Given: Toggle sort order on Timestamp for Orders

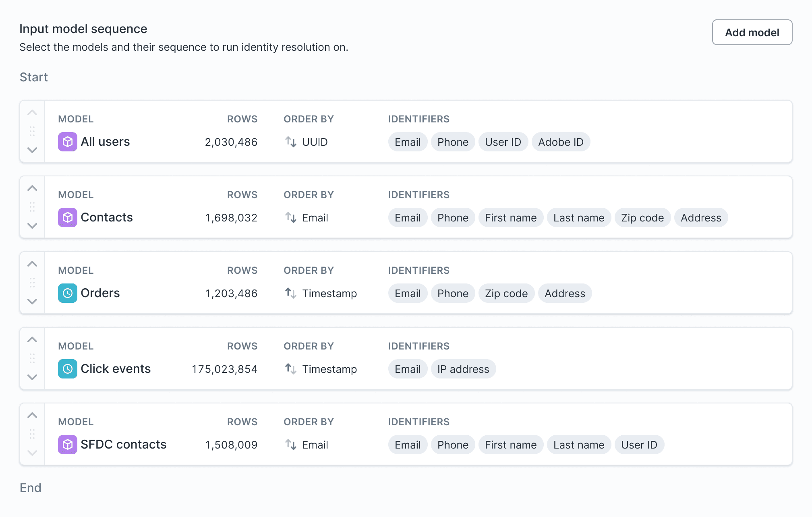Looking at the screenshot, I should pos(291,293).
